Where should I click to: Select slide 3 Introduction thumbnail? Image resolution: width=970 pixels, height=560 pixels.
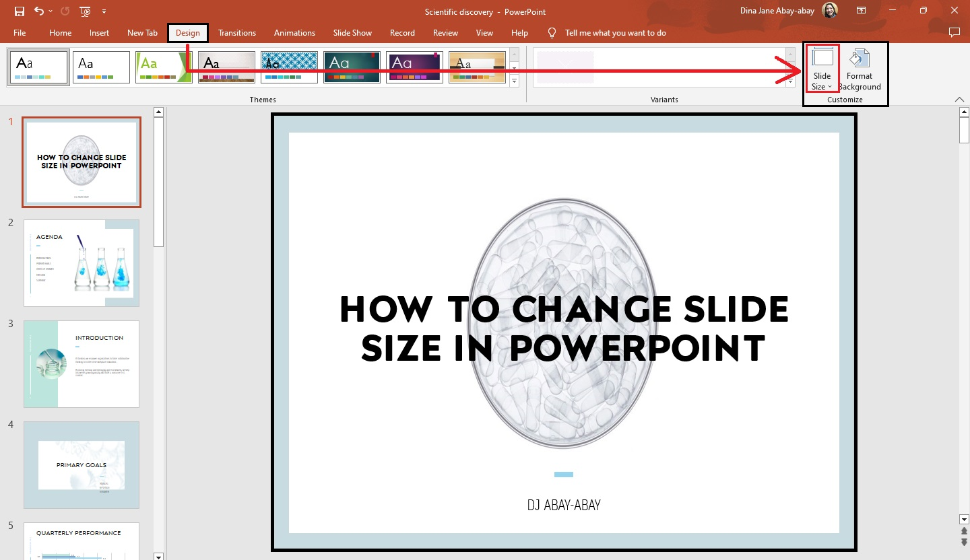81,363
